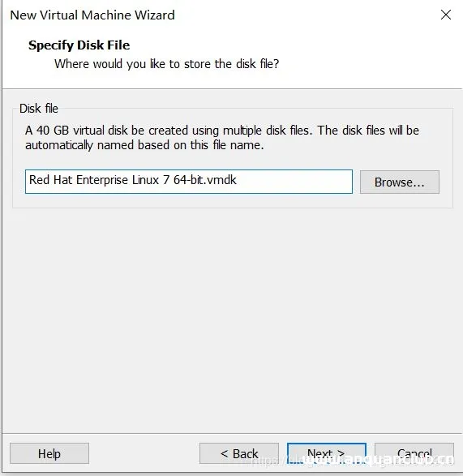Click the empty right portion of file name field

294,182
